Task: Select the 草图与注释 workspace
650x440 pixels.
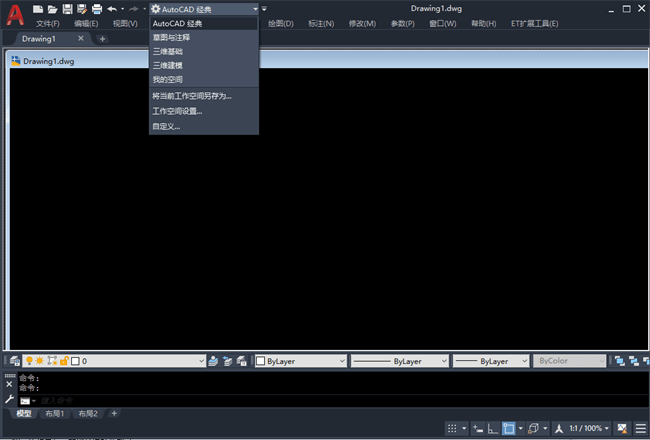Action: tap(204, 37)
